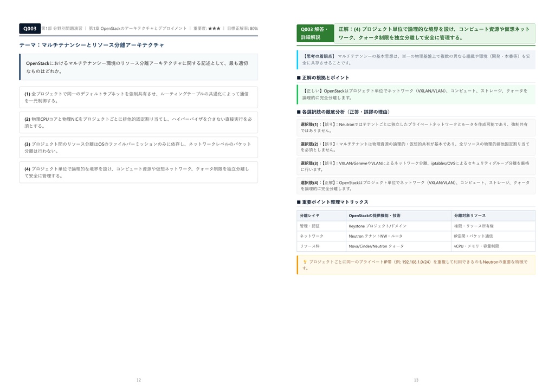Click page number 12
The width and height of the screenshot is (555, 392).
click(139, 380)
